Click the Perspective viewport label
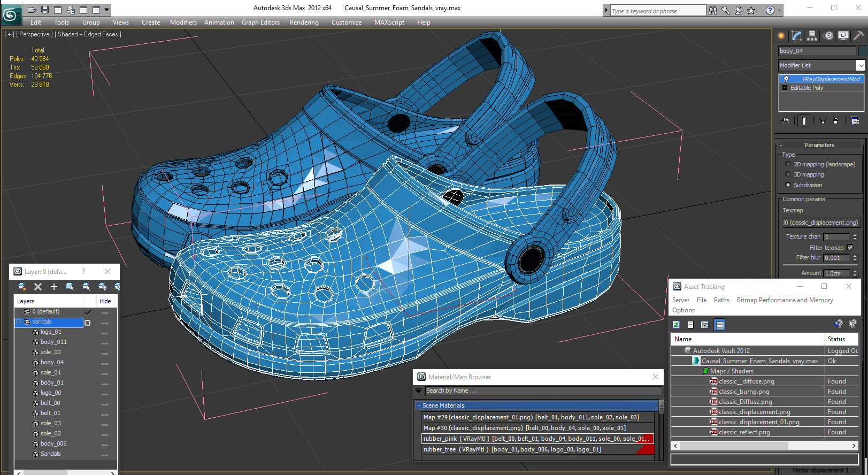The image size is (868, 475). 34,34
